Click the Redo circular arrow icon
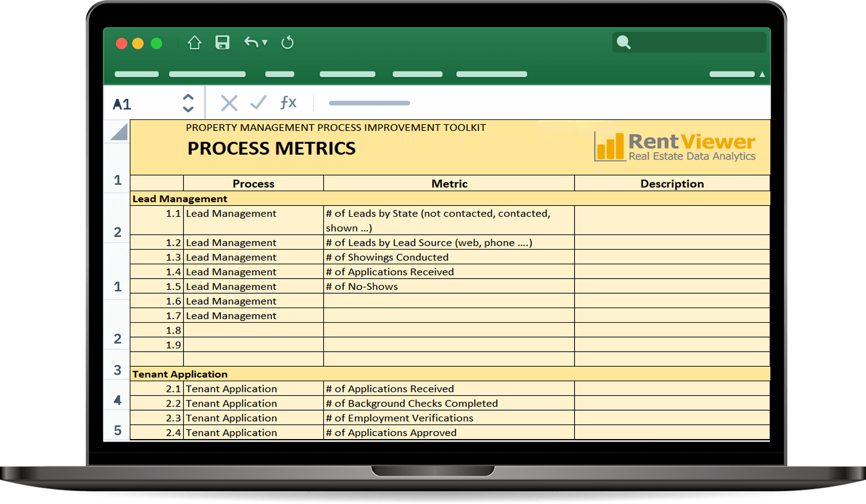 click(287, 42)
